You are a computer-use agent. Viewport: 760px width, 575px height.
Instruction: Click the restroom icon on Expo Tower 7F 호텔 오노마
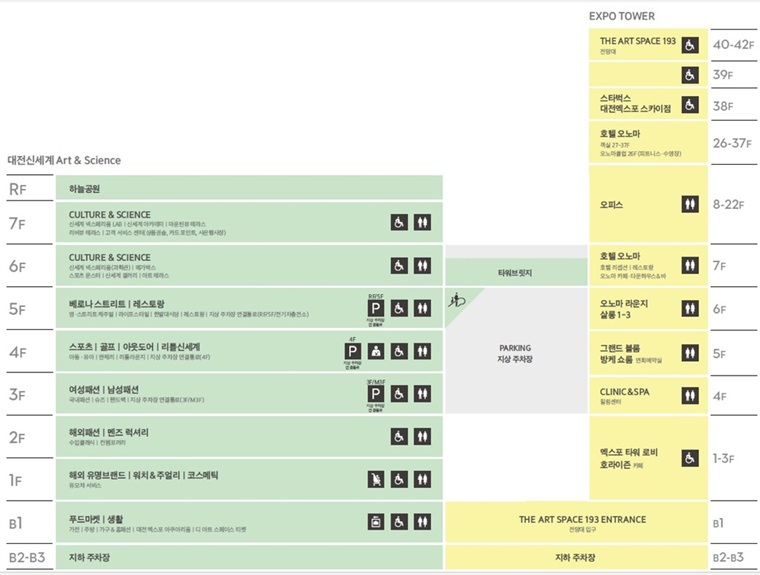pos(690,265)
